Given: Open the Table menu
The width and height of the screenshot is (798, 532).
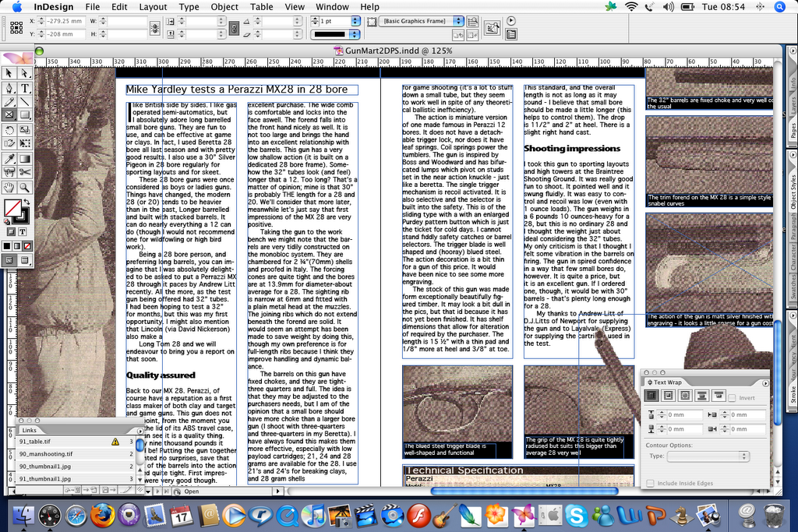Looking at the screenshot, I should pos(262,7).
